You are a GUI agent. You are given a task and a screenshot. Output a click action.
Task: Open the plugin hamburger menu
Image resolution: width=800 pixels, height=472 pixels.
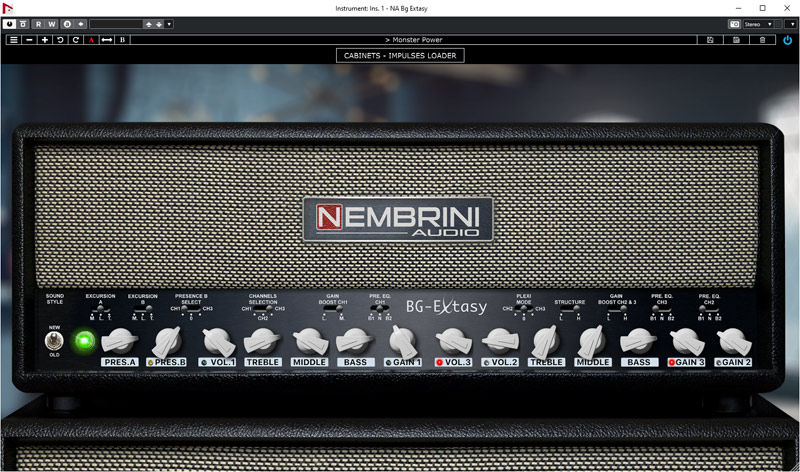pyautogui.click(x=13, y=40)
